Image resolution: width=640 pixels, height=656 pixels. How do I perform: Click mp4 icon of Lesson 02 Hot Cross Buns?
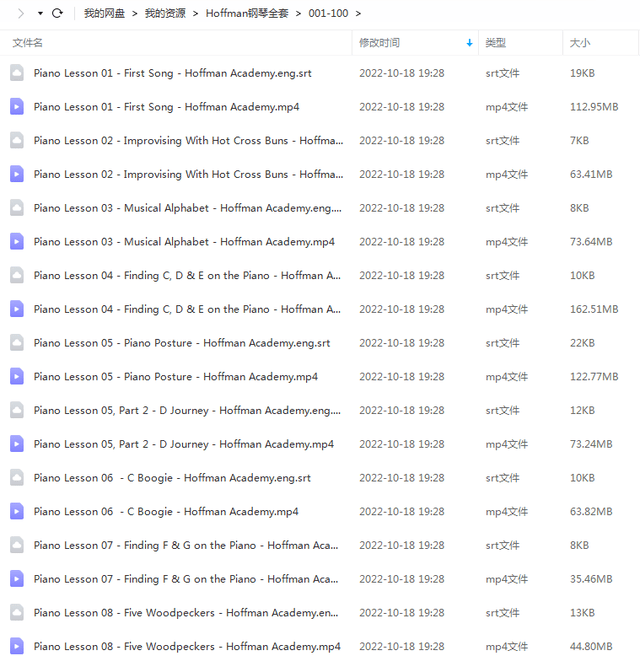(x=17, y=174)
